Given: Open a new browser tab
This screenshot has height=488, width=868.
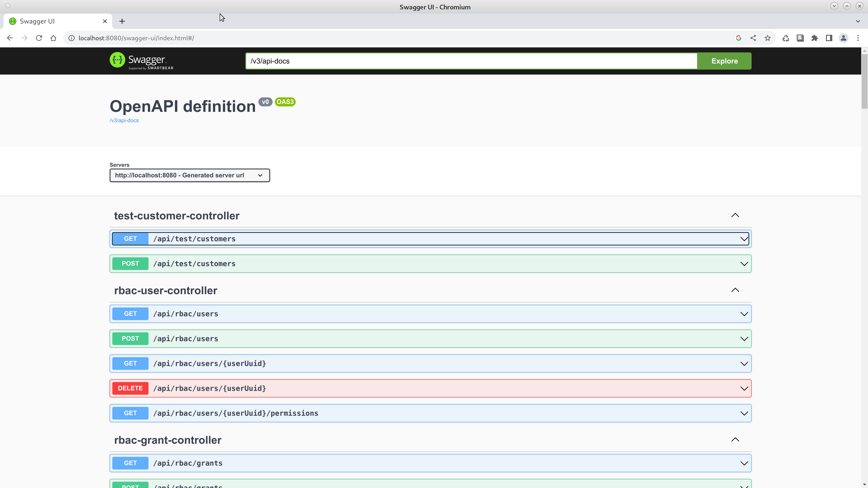Looking at the screenshot, I should 122,21.
